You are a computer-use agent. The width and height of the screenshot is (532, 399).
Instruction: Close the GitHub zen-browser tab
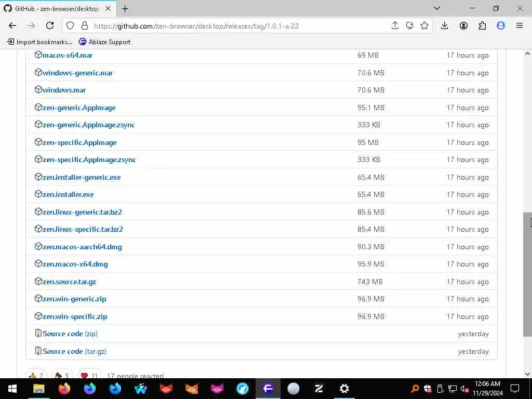click(108, 9)
